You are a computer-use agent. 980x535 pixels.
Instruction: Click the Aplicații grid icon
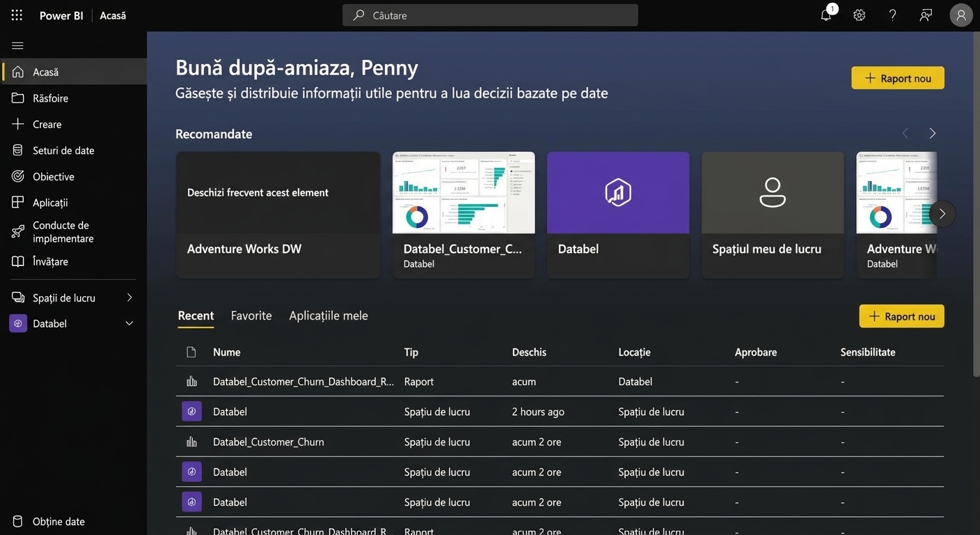click(x=18, y=202)
